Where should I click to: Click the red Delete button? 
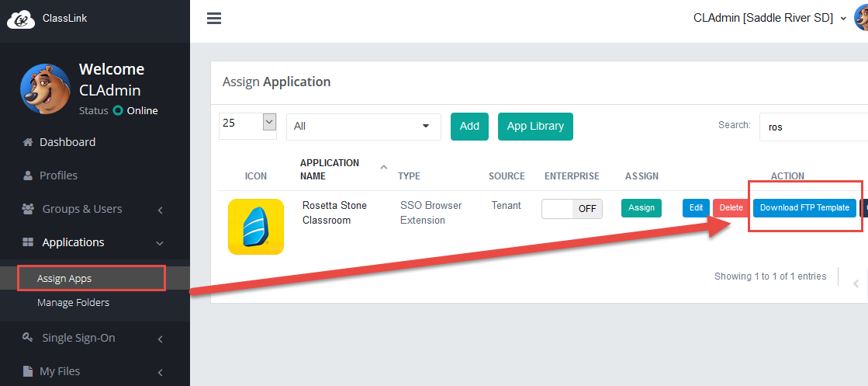click(x=731, y=208)
